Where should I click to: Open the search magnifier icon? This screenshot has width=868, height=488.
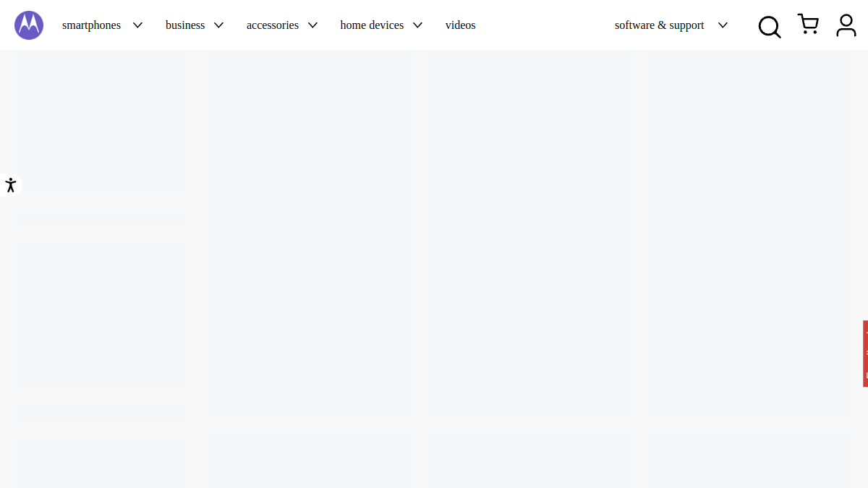[x=770, y=27]
